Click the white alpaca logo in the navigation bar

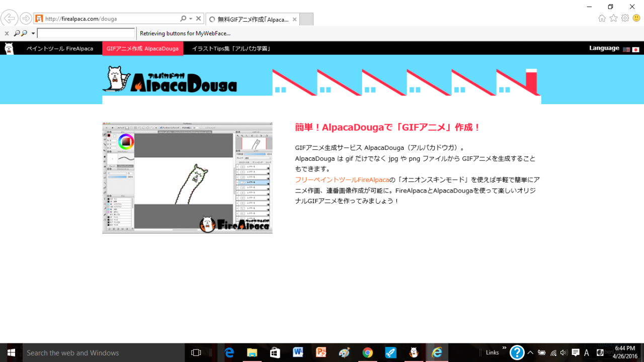pos(9,48)
